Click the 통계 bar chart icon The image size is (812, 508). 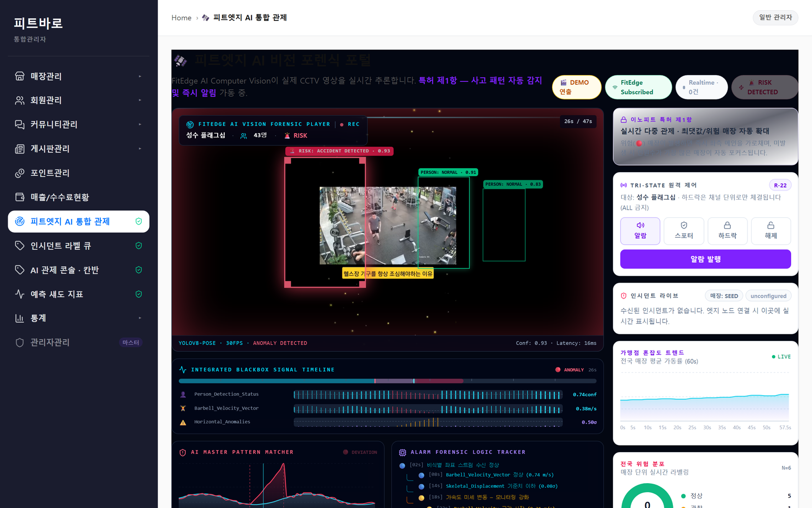[x=20, y=318]
